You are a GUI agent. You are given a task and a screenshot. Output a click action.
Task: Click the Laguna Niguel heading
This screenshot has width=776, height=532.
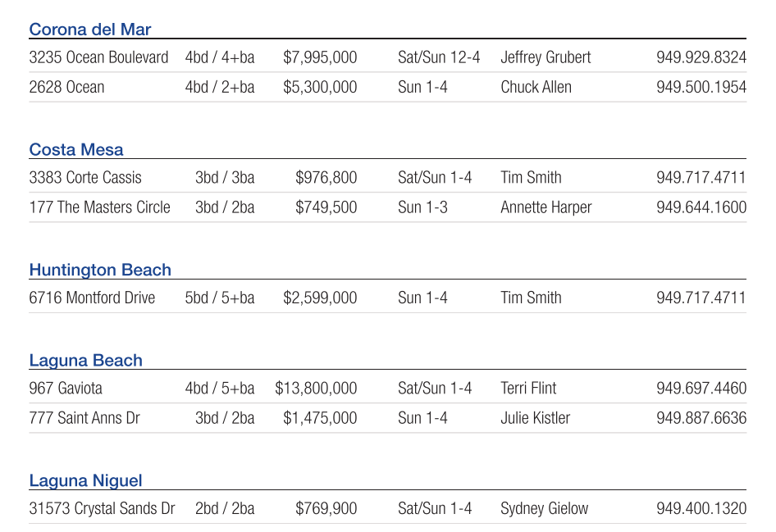[85, 480]
